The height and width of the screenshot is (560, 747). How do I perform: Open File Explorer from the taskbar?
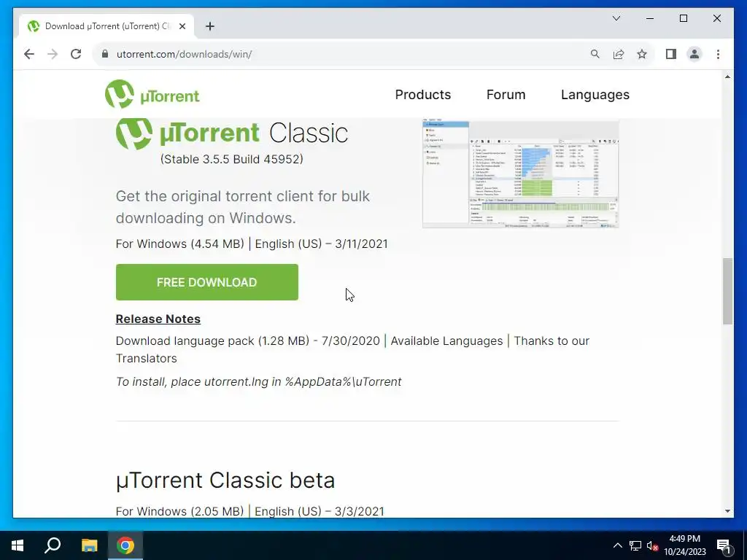click(89, 545)
